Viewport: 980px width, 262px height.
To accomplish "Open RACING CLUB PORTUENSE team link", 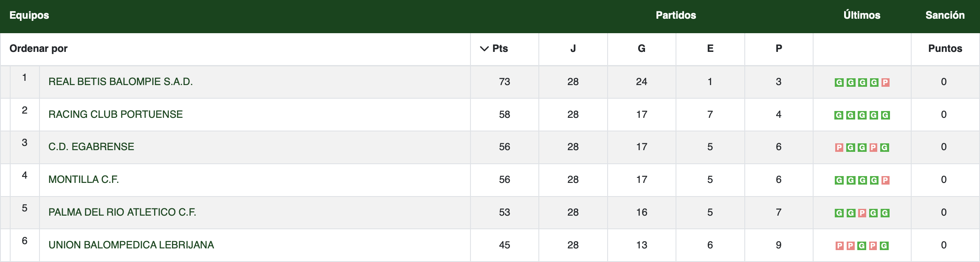I will [115, 114].
